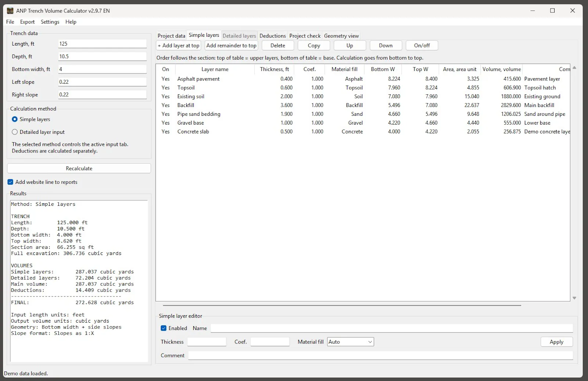This screenshot has height=381, width=588.
Task: Click the Left slope input field
Action: (x=103, y=82)
